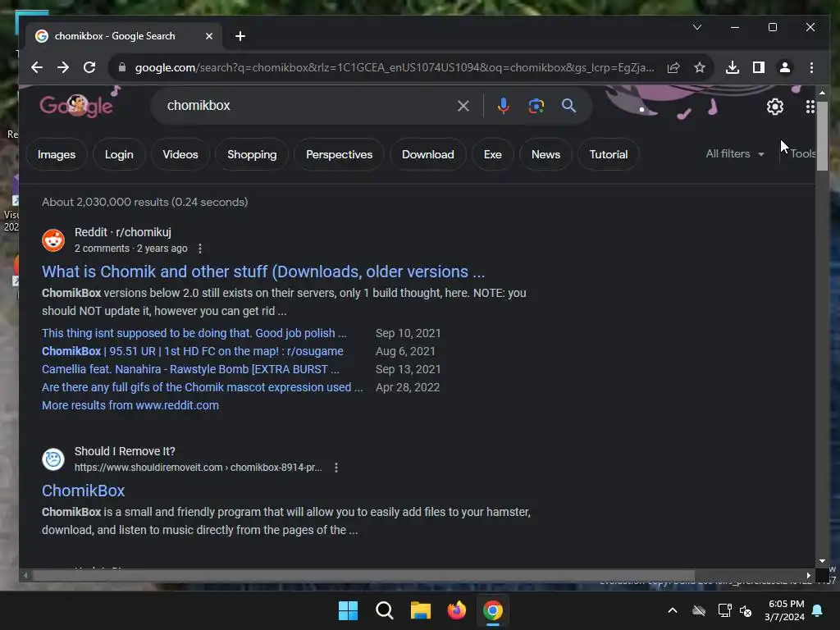This screenshot has height=630, width=840.
Task: Open the Chrome profile icon
Action: point(785,67)
